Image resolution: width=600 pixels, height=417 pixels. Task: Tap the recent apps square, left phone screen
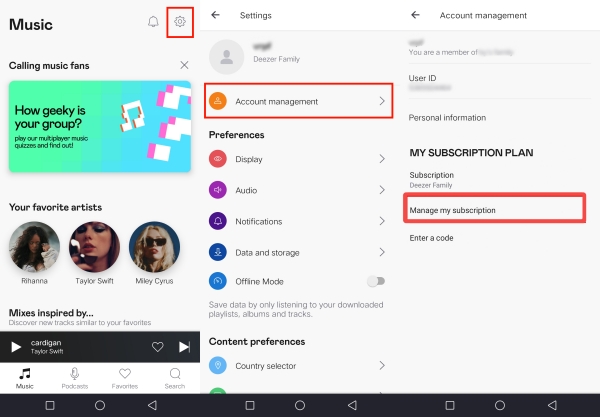(50, 405)
